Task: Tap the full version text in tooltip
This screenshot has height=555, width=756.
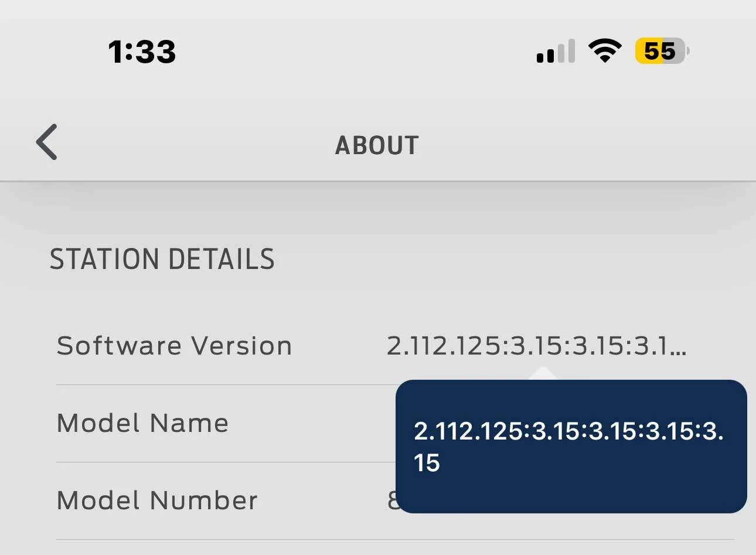Action: [x=568, y=431]
